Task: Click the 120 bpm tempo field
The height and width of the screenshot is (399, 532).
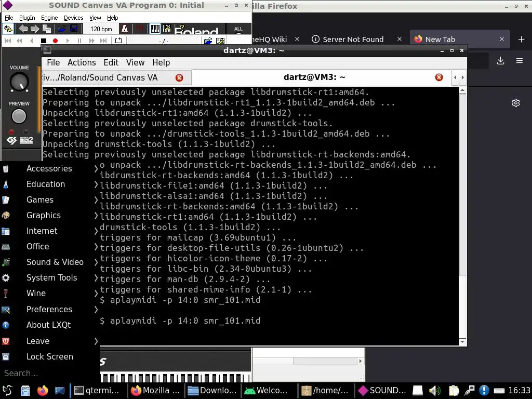Action: (x=101, y=29)
